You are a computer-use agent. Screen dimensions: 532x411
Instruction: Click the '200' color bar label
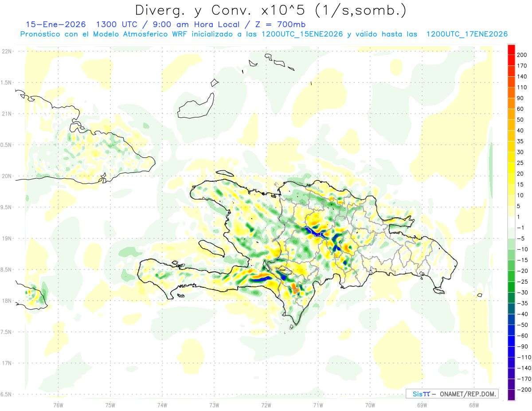(521, 55)
